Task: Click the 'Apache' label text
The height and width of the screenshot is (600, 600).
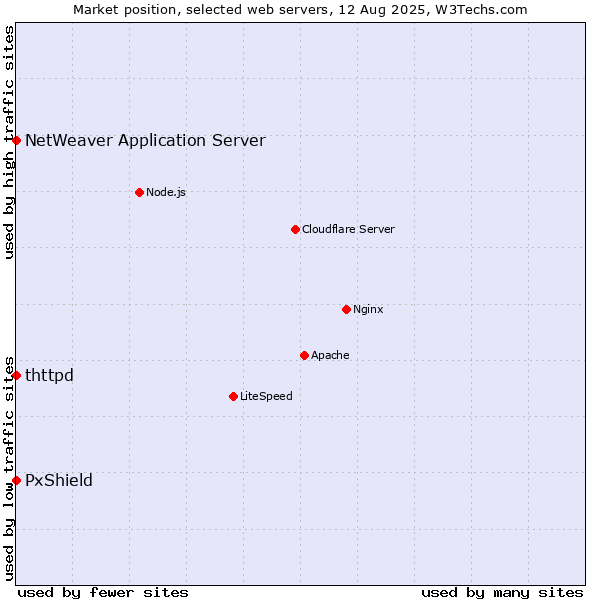Action: click(330, 355)
